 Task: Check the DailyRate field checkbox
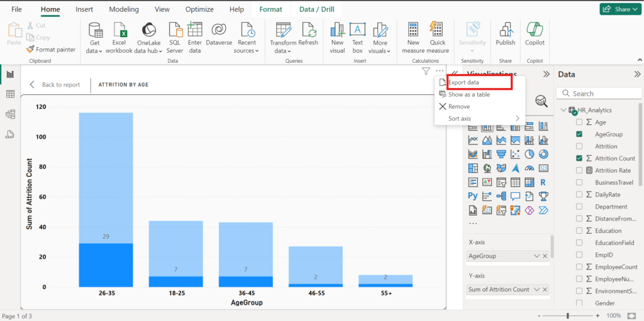pyautogui.click(x=579, y=195)
